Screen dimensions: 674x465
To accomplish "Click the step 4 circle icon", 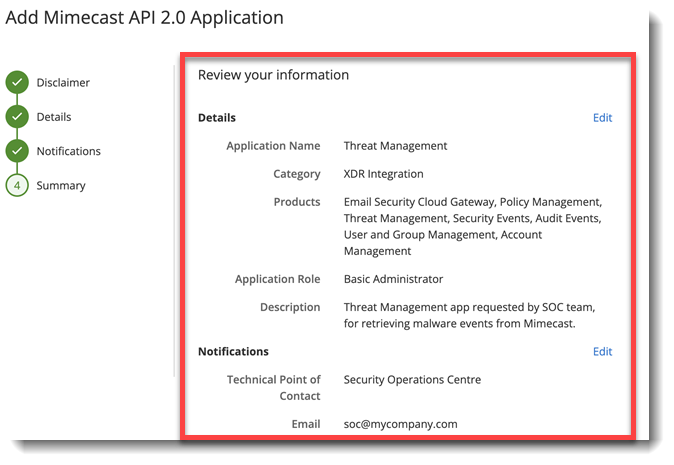I will [17, 186].
